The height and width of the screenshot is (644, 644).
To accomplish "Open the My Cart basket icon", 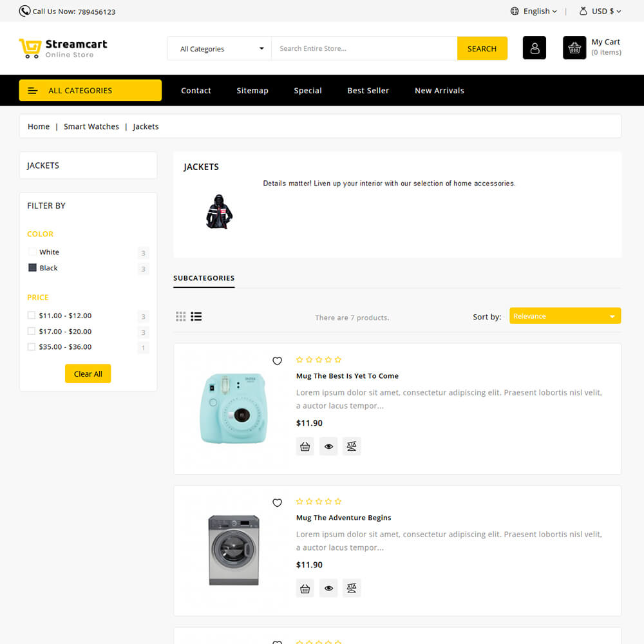I will coord(574,48).
